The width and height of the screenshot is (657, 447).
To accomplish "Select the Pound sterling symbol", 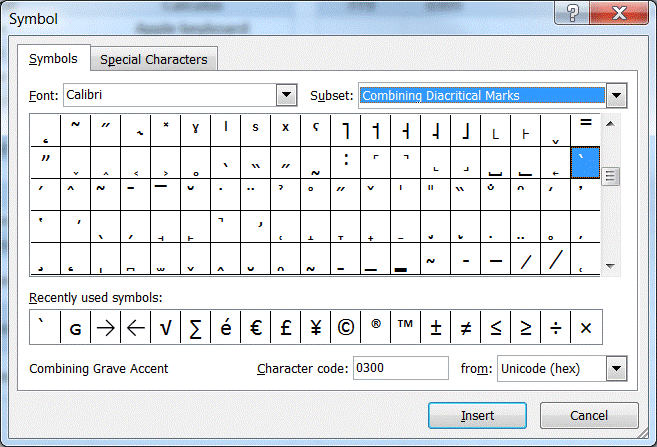I will click(x=286, y=327).
